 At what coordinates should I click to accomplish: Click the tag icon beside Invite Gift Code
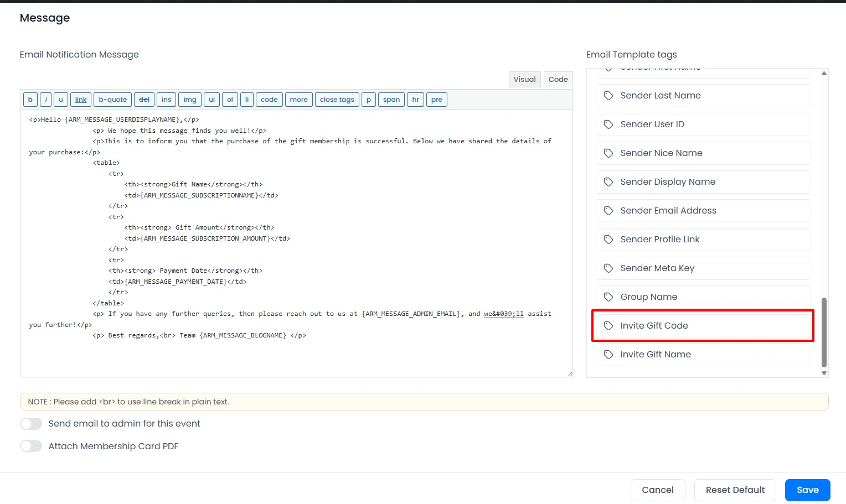coord(608,326)
